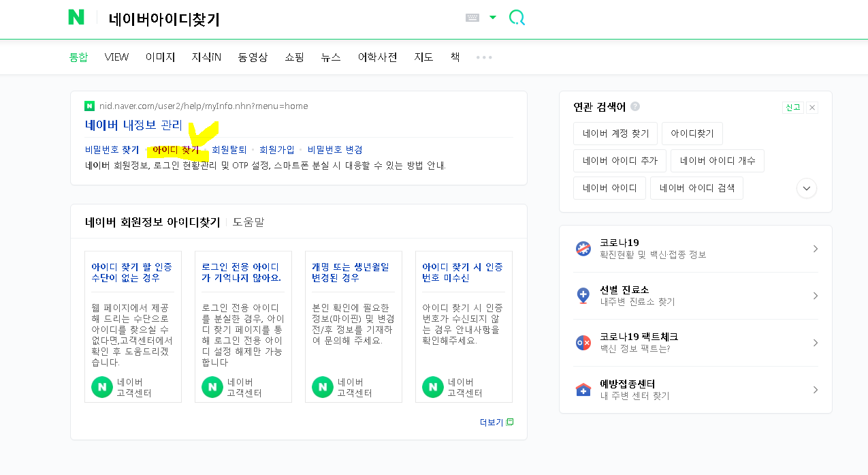
Task: Open the on-screen keyboard icon
Action: [x=472, y=18]
